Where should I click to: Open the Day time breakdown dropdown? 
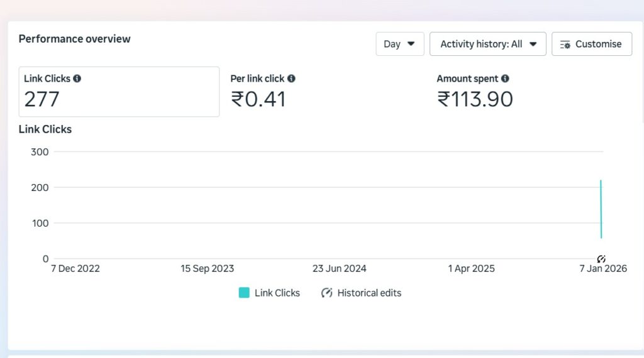400,44
